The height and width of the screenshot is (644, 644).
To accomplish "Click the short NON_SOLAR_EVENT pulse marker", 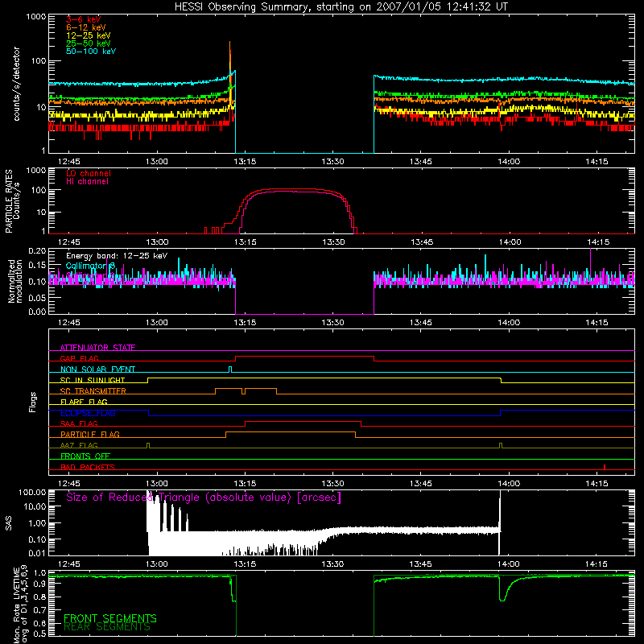I will tap(230, 369).
